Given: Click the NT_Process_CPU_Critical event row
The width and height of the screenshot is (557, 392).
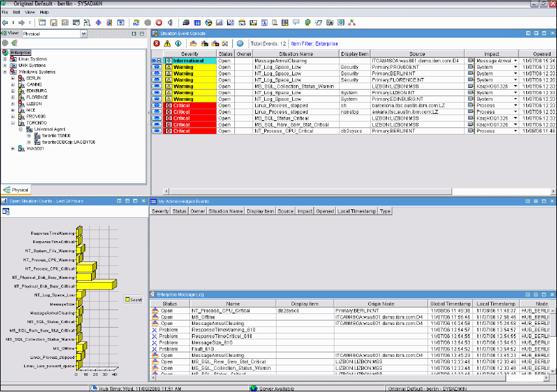Looking at the screenshot, I should (x=353, y=131).
